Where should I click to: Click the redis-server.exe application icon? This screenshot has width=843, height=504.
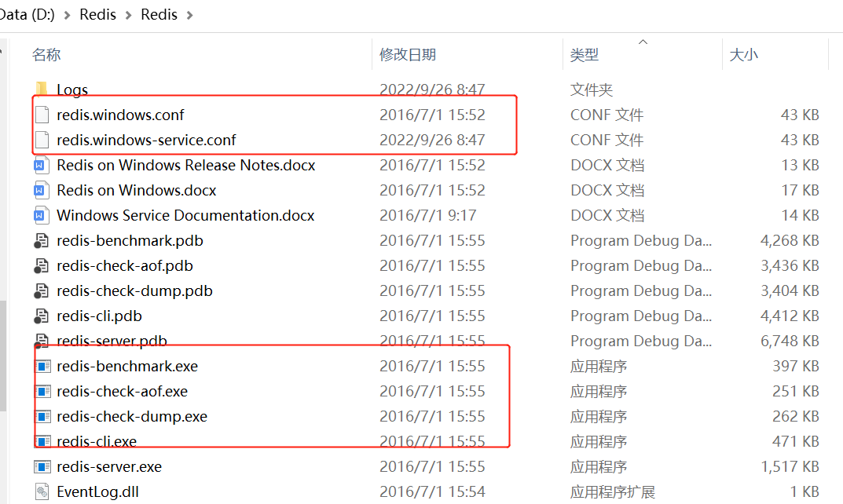point(42,467)
